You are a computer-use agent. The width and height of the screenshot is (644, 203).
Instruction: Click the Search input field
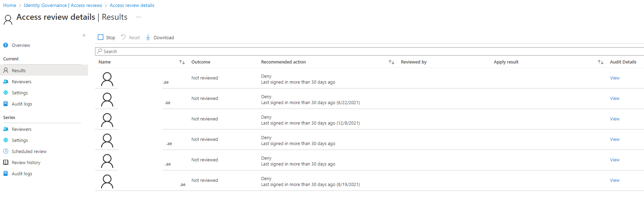coord(369,51)
